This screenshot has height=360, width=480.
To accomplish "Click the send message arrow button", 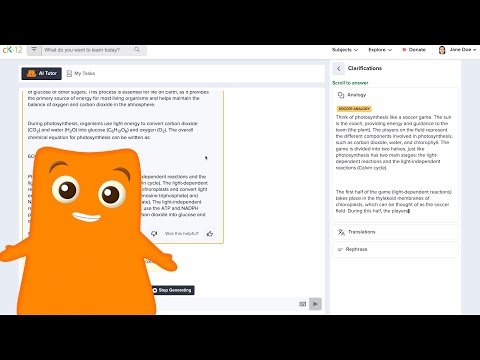I will click(x=315, y=304).
